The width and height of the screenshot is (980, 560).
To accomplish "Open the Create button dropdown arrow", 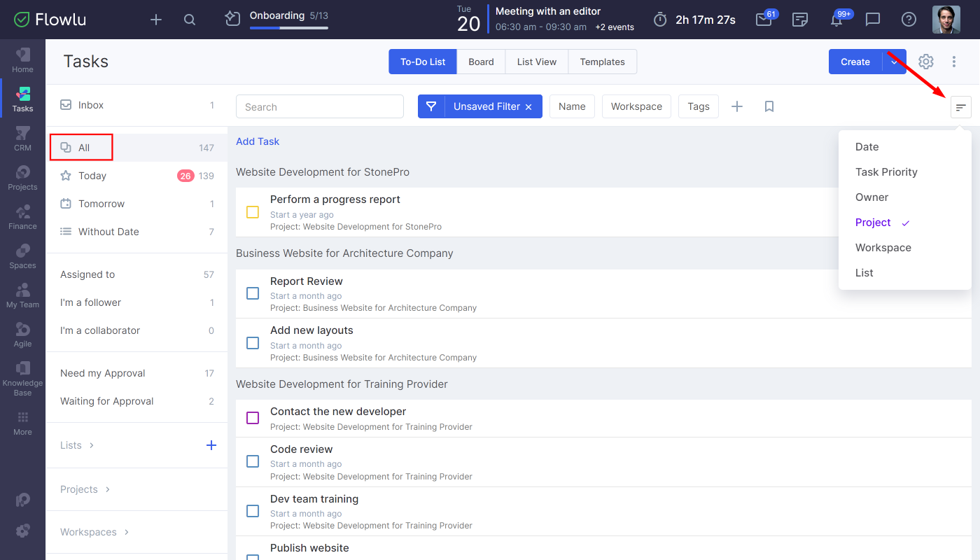I will tap(894, 62).
